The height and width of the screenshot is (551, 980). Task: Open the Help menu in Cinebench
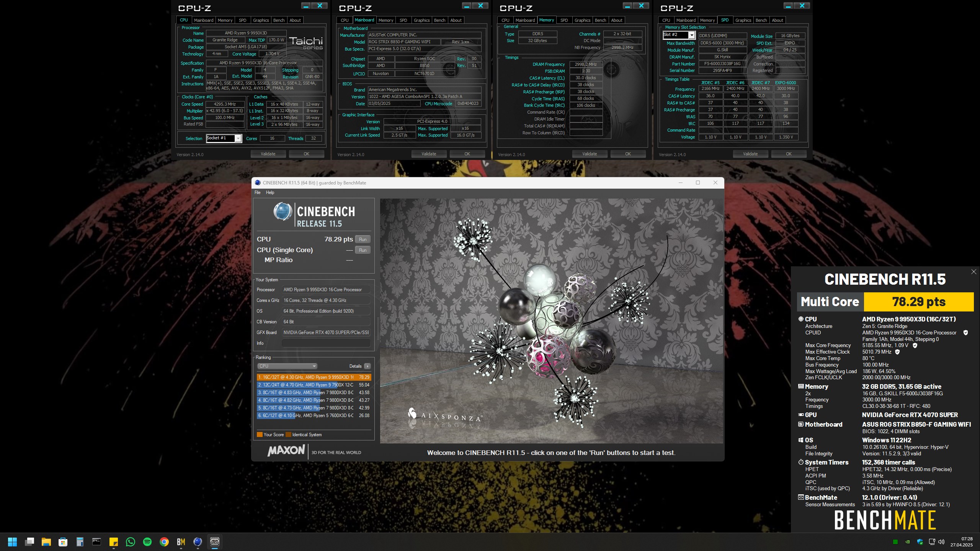(x=270, y=192)
